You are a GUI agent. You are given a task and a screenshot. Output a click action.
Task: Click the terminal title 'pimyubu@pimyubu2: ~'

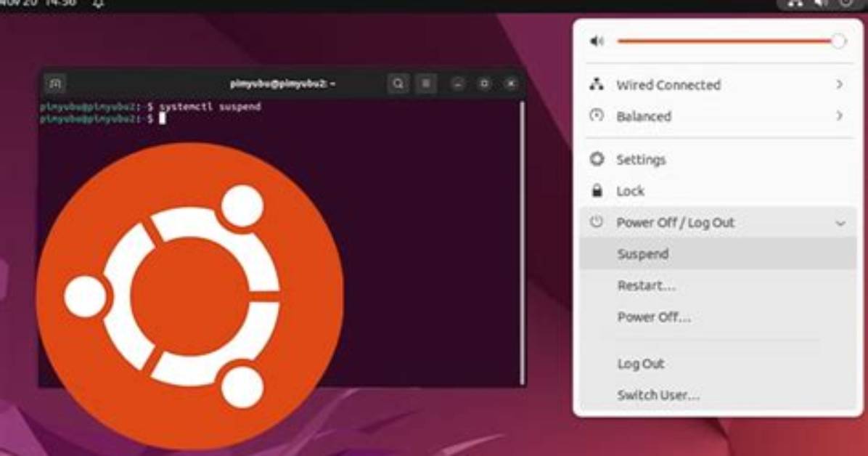(283, 84)
